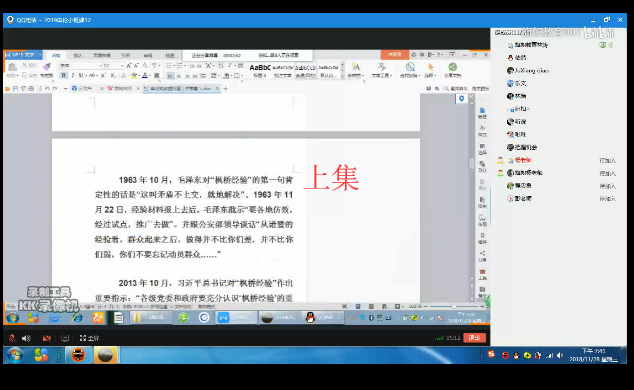Image resolution: width=634 pixels, height=390 pixels.
Task: Click the blue location pin icon above scrollbar
Action: 461,99
